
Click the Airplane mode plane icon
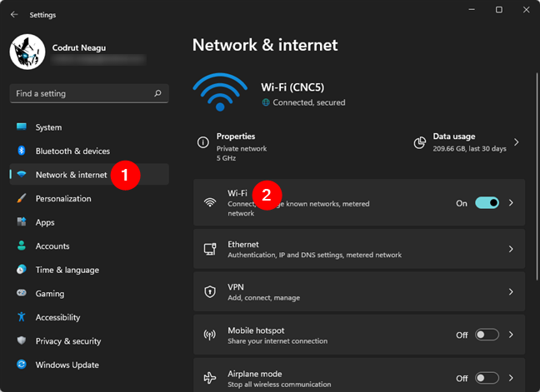point(210,378)
